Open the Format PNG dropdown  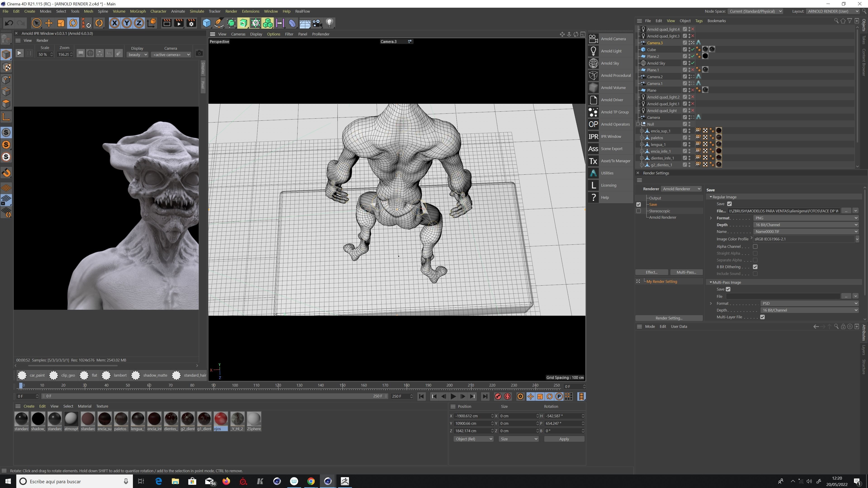(x=806, y=218)
